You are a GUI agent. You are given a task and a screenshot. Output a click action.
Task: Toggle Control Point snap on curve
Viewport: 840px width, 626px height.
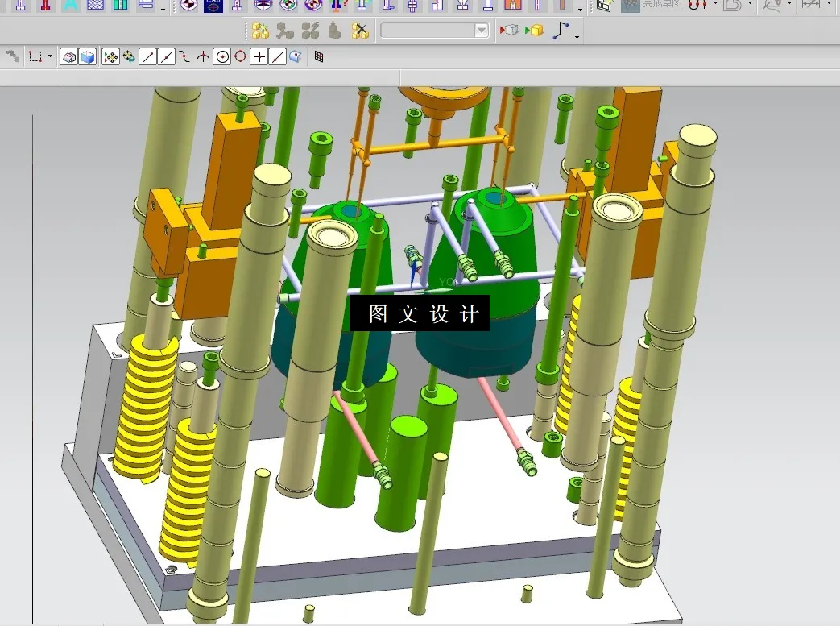[184, 56]
